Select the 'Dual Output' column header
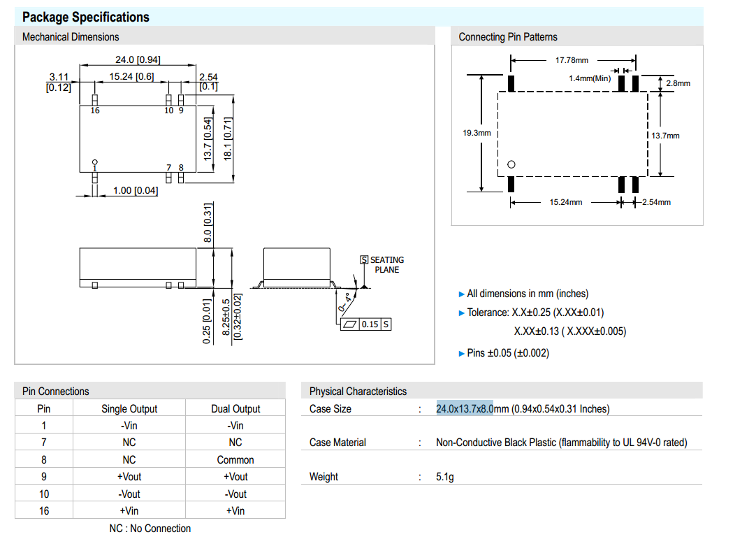This screenshot has width=756, height=537. coord(235,409)
